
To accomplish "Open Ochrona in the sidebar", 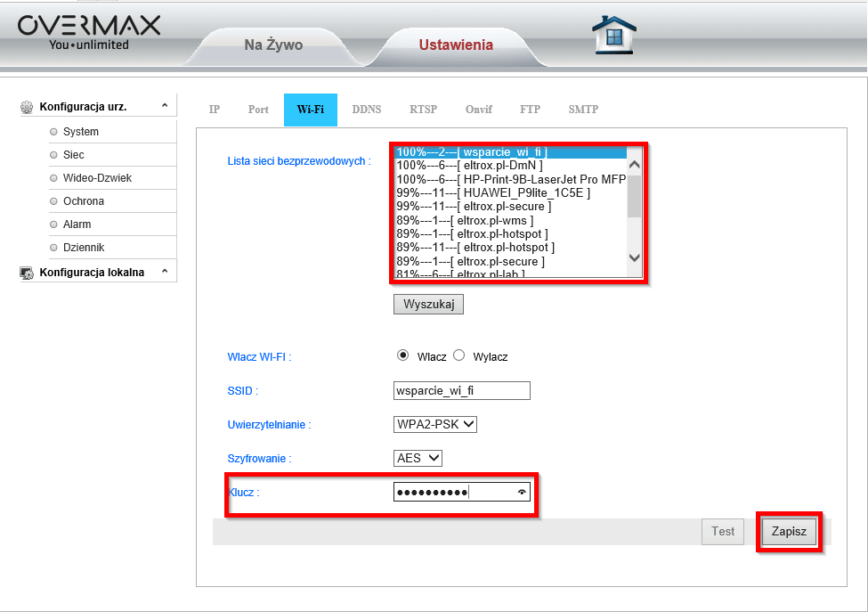I will pyautogui.click(x=84, y=201).
